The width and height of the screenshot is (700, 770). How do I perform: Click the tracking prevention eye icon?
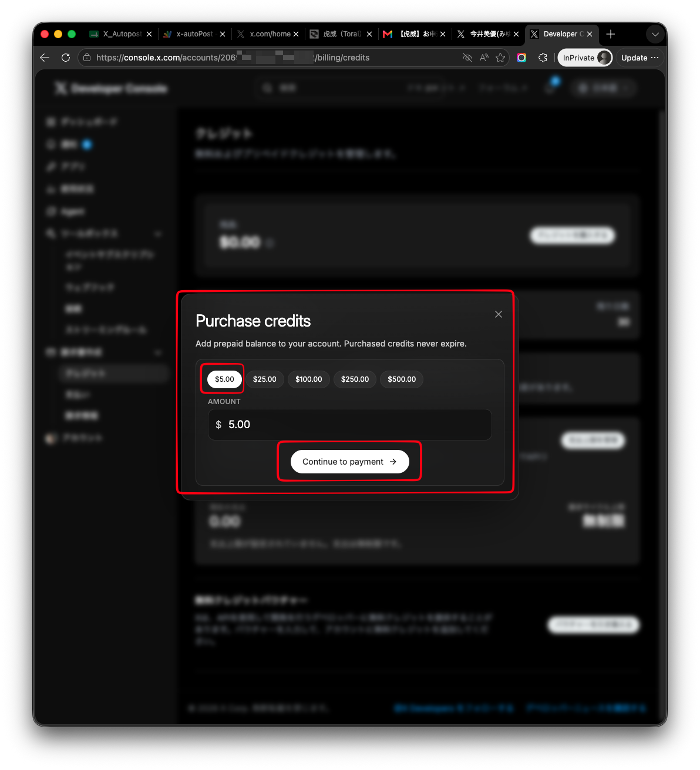point(467,58)
